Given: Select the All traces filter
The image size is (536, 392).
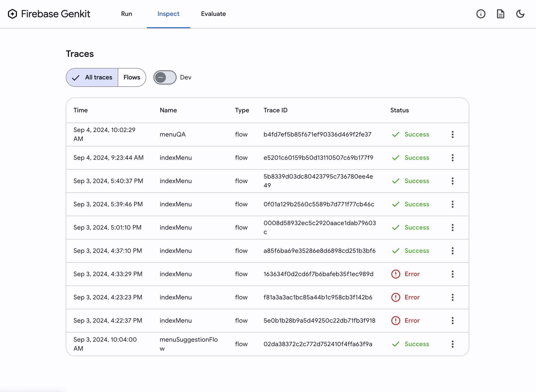Looking at the screenshot, I should 92,77.
